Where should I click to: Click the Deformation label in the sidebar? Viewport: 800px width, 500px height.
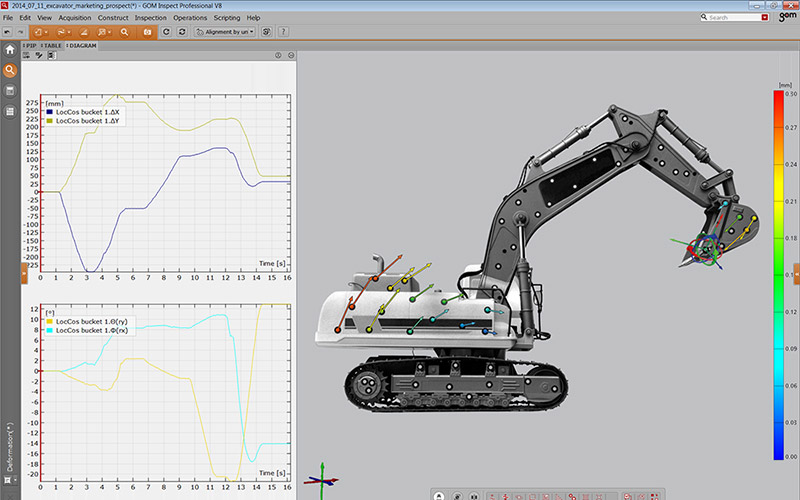tap(10, 447)
